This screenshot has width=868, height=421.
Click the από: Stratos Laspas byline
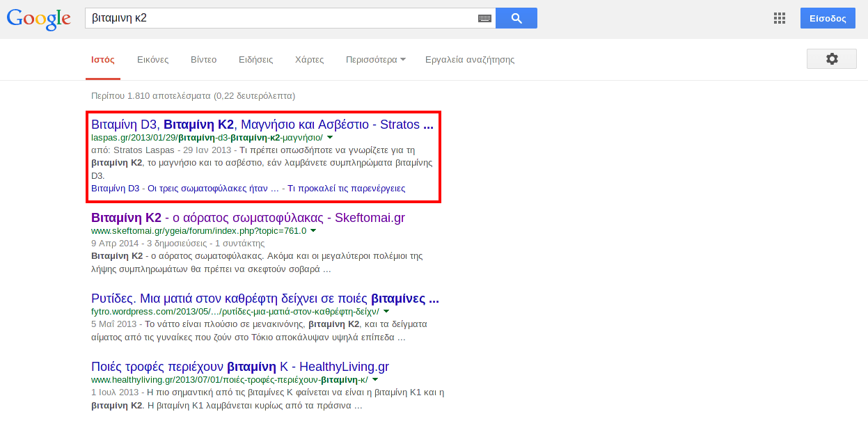pos(132,150)
